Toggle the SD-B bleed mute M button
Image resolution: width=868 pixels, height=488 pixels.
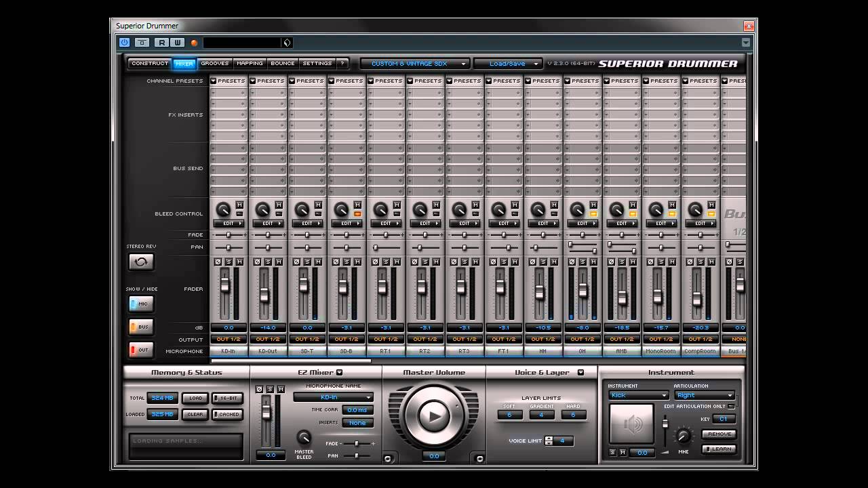357,205
